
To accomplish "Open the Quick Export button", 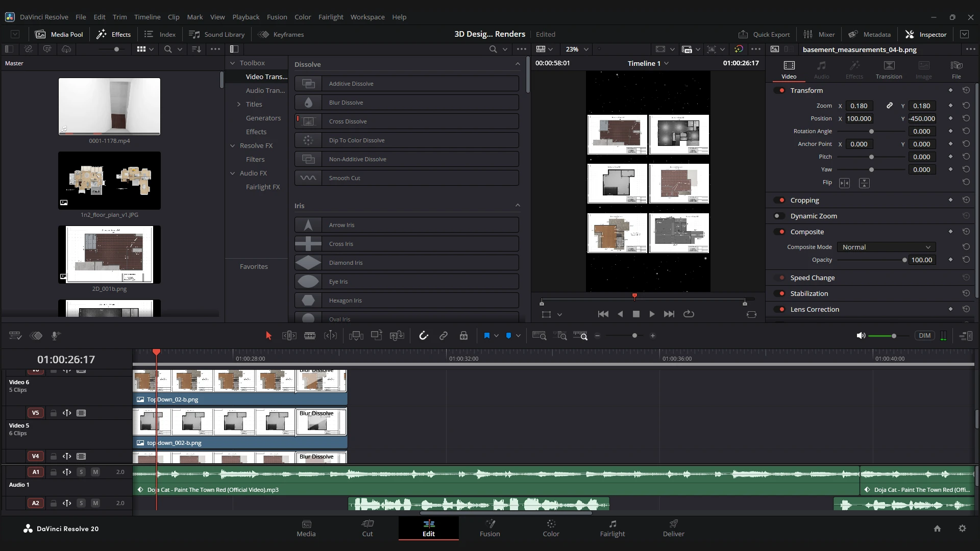I will click(x=764, y=34).
